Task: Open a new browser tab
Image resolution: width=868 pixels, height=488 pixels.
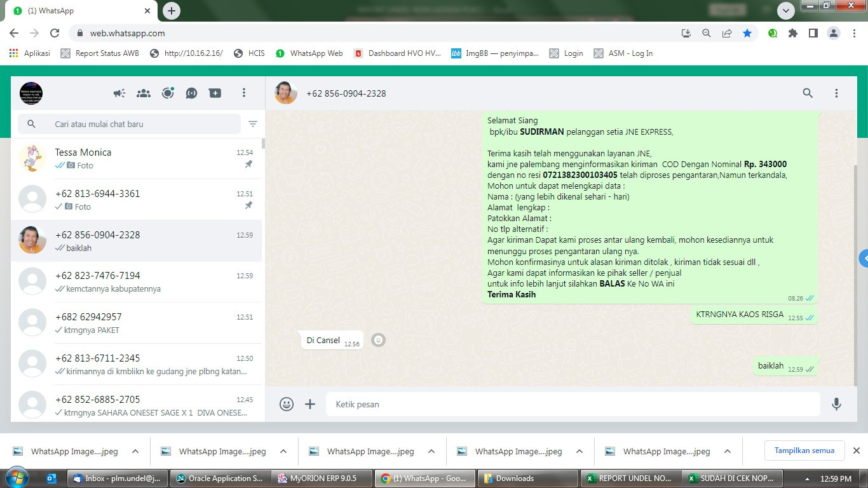Action: [172, 11]
